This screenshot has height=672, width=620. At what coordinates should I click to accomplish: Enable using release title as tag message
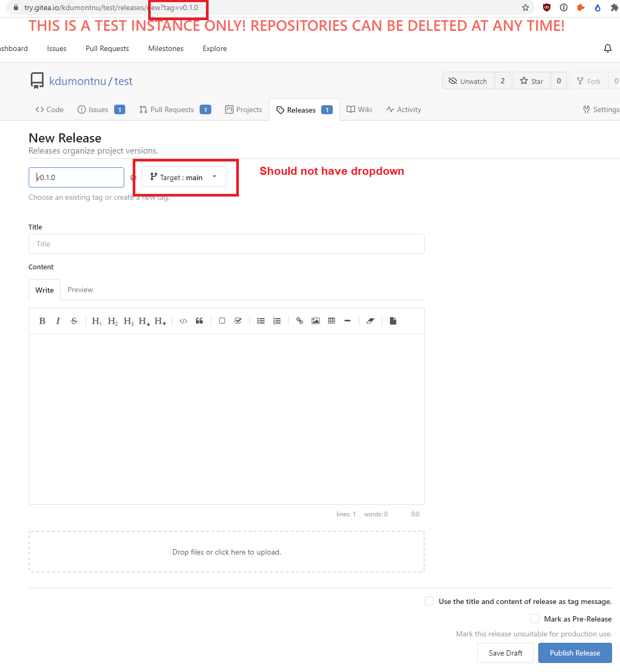point(429,601)
